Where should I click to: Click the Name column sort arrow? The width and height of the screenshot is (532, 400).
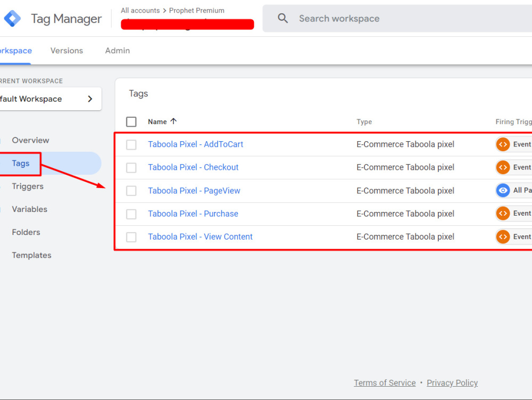[173, 121]
